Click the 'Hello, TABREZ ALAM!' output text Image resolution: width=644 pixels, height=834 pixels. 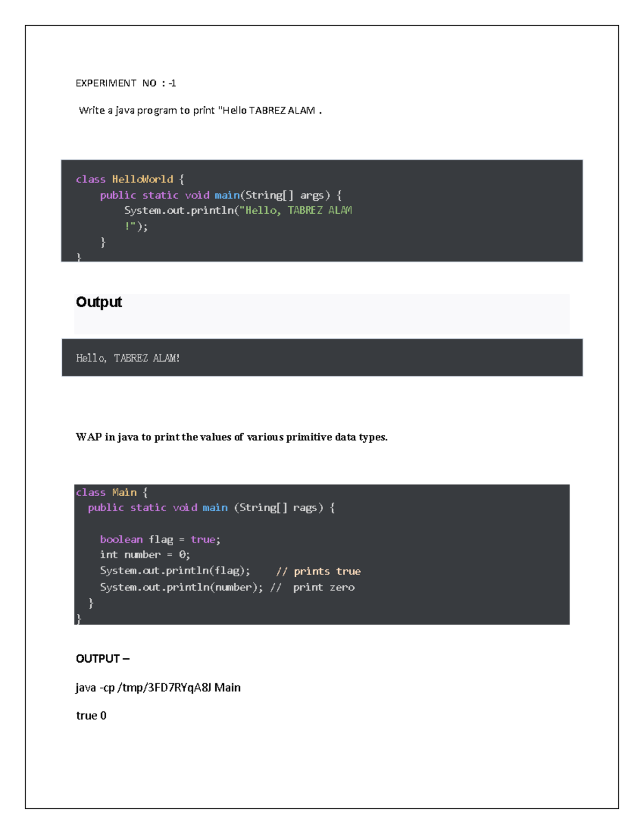click(128, 358)
